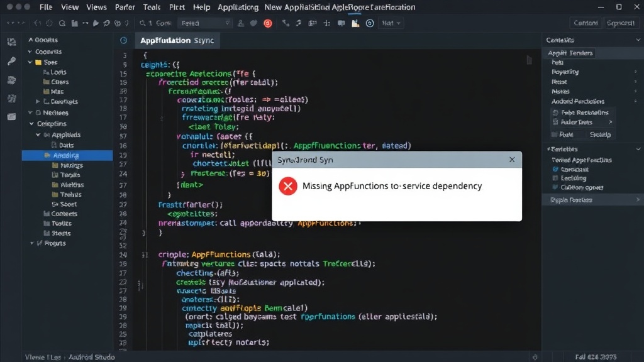This screenshot has width=644, height=362.
Task: Click the file document icon in the toolbar
Action: 355,23
